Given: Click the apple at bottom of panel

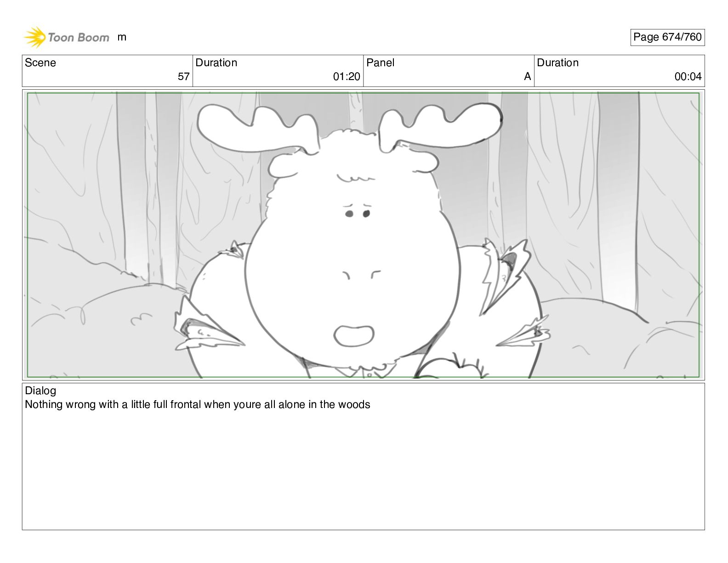Looking at the screenshot, I should 453,367.
